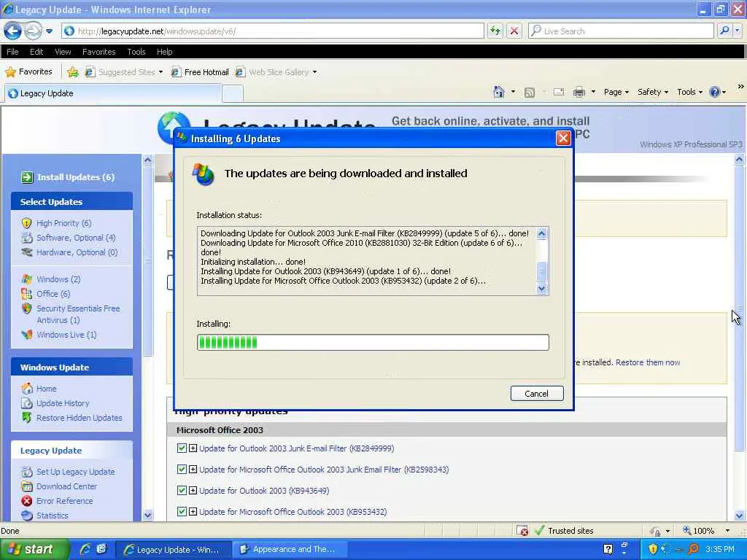Uncheck Outlook 2003 Junk E-mail Filter KB2849999
Screen dimensions: 747x560
pyautogui.click(x=182, y=448)
